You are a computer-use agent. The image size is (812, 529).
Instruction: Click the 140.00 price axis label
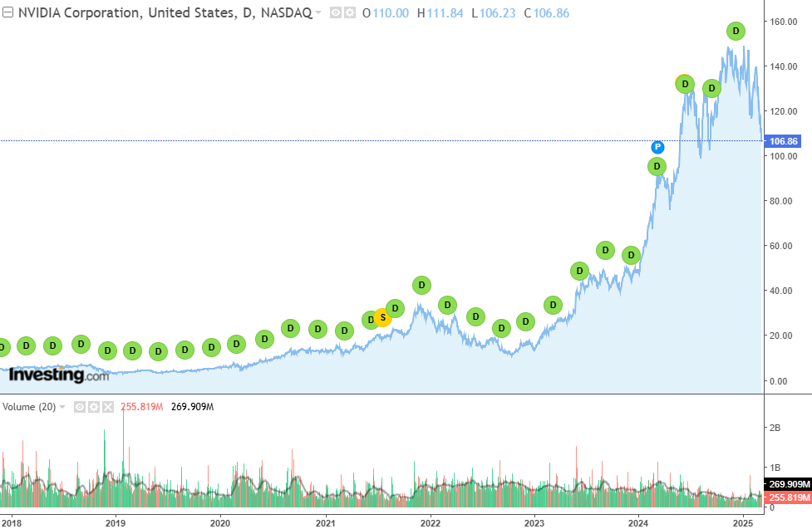(784, 66)
